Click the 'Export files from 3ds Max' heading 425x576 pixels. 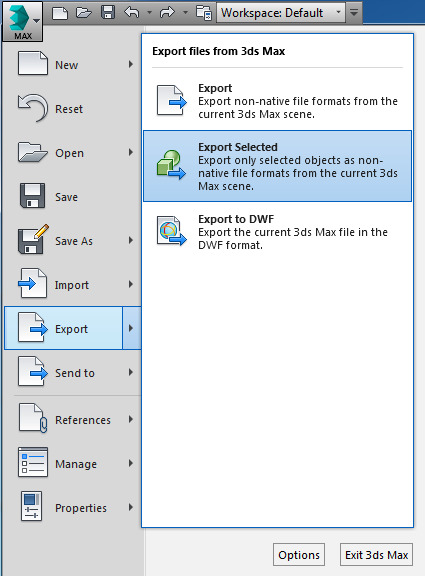tap(219, 51)
